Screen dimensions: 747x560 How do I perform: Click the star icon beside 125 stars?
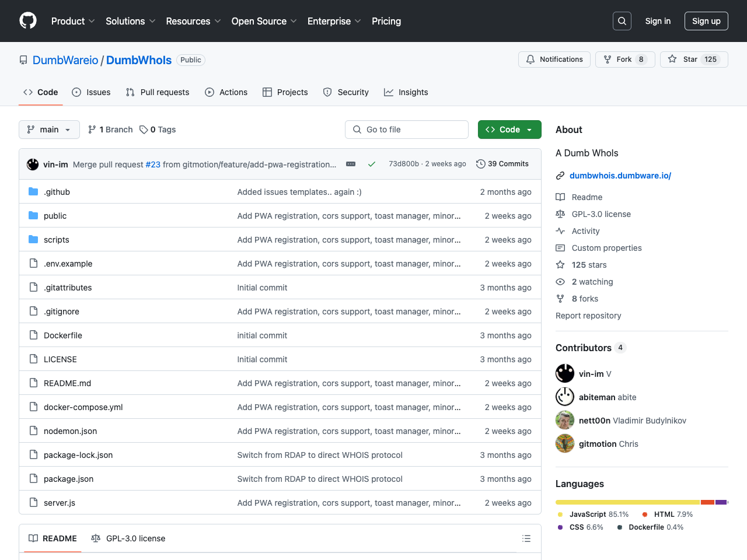tap(560, 265)
